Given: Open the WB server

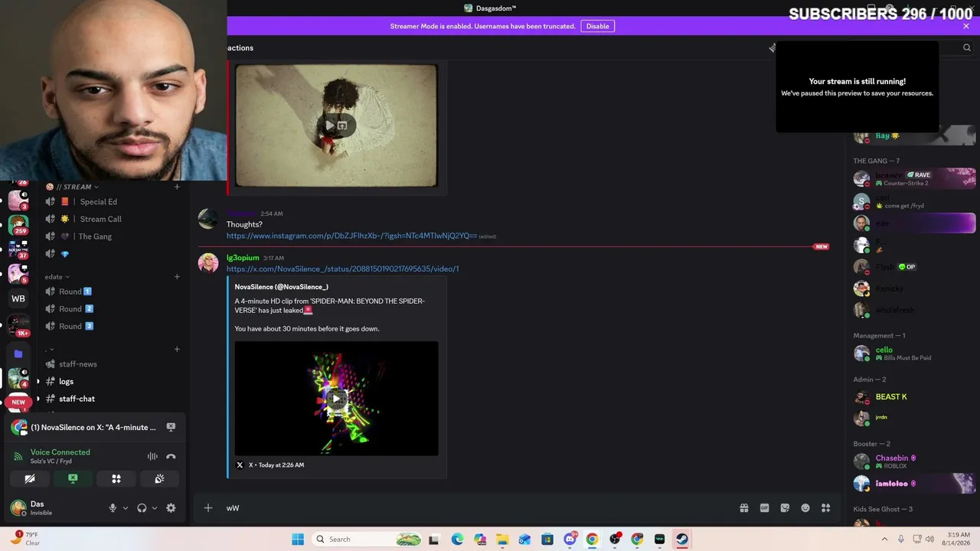Looking at the screenshot, I should pos(18,298).
